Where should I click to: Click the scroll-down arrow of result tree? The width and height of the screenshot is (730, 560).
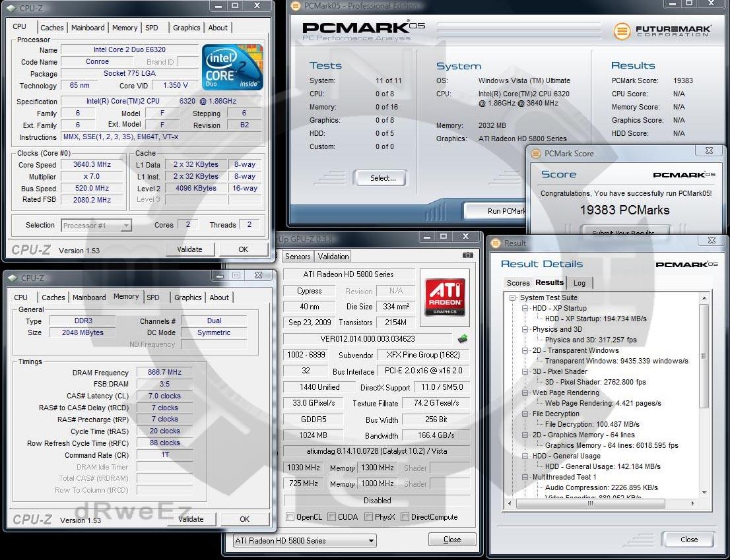click(704, 493)
